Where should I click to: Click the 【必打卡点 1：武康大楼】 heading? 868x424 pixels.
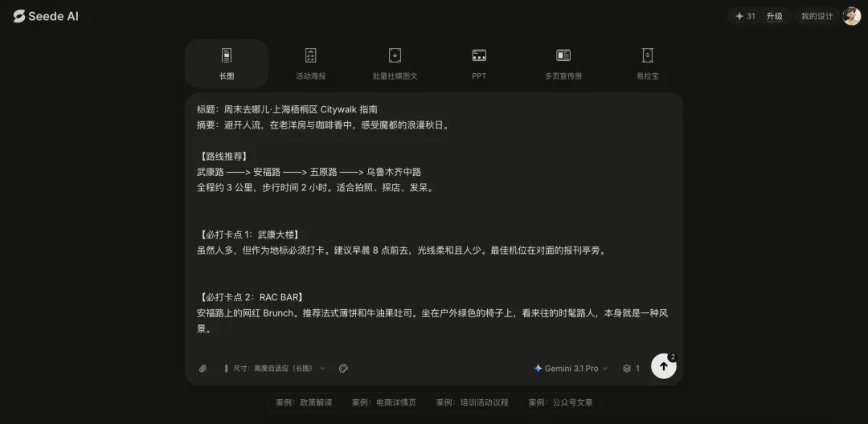point(251,234)
